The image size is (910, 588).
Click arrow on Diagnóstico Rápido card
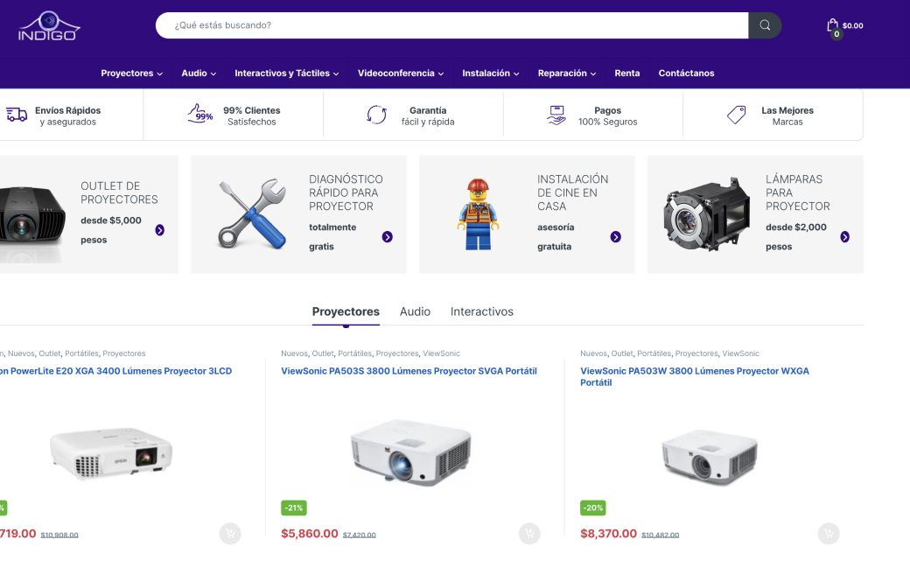click(387, 237)
